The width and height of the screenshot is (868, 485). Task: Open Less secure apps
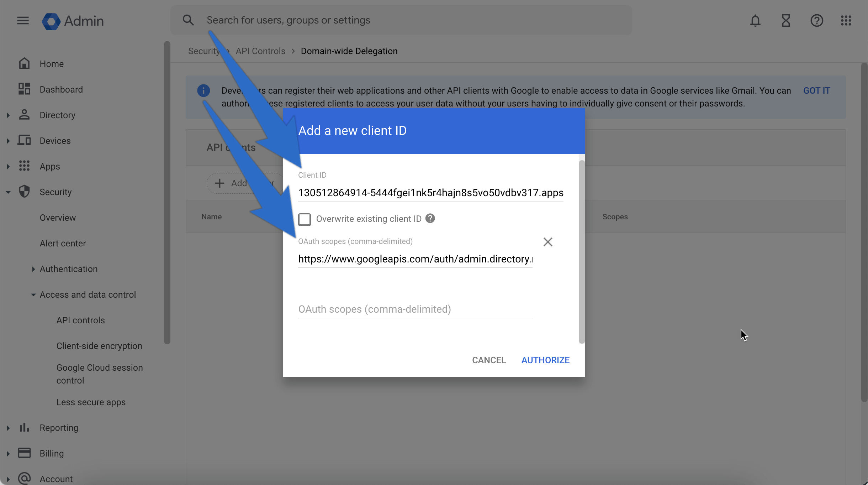(91, 402)
